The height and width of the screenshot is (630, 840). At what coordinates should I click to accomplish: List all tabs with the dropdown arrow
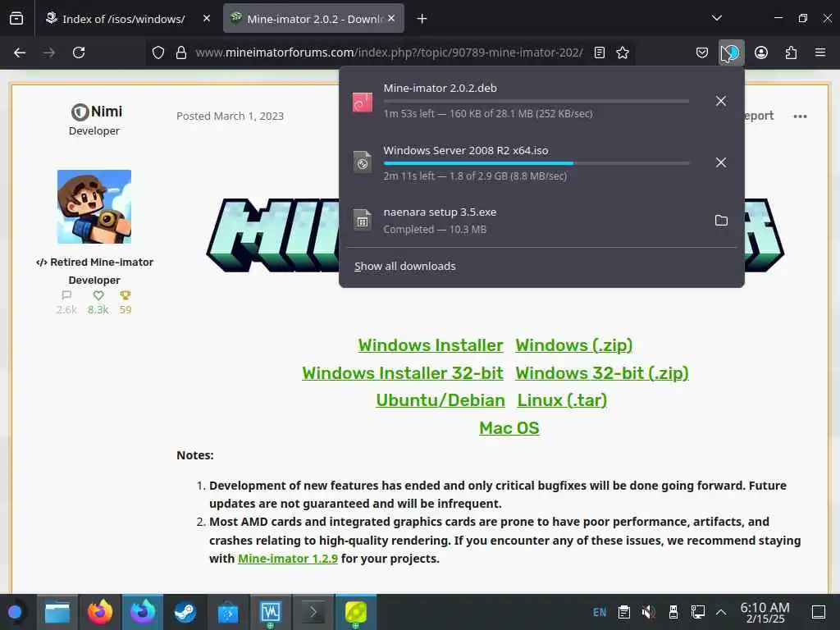[x=717, y=18]
